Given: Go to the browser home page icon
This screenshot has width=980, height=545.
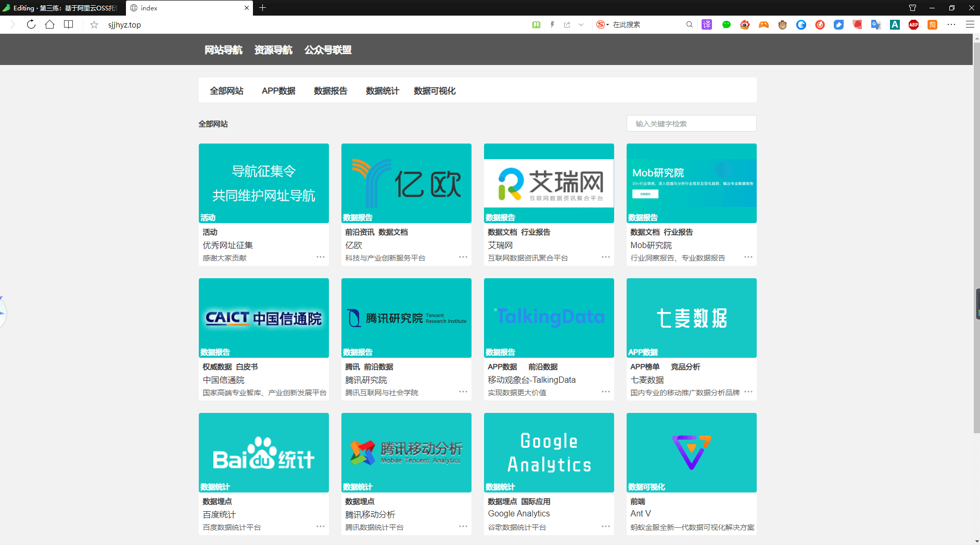Looking at the screenshot, I should [x=50, y=24].
